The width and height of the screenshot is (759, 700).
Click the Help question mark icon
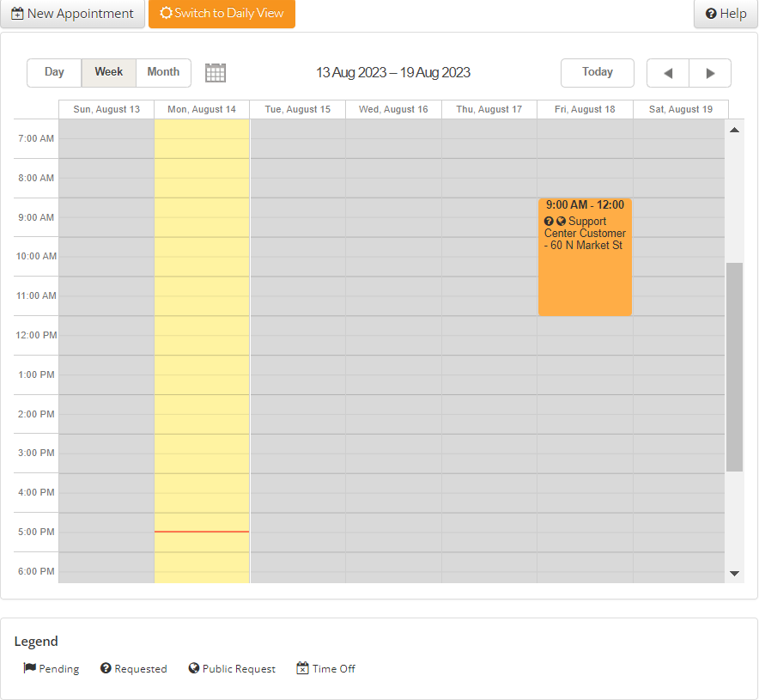click(x=710, y=14)
